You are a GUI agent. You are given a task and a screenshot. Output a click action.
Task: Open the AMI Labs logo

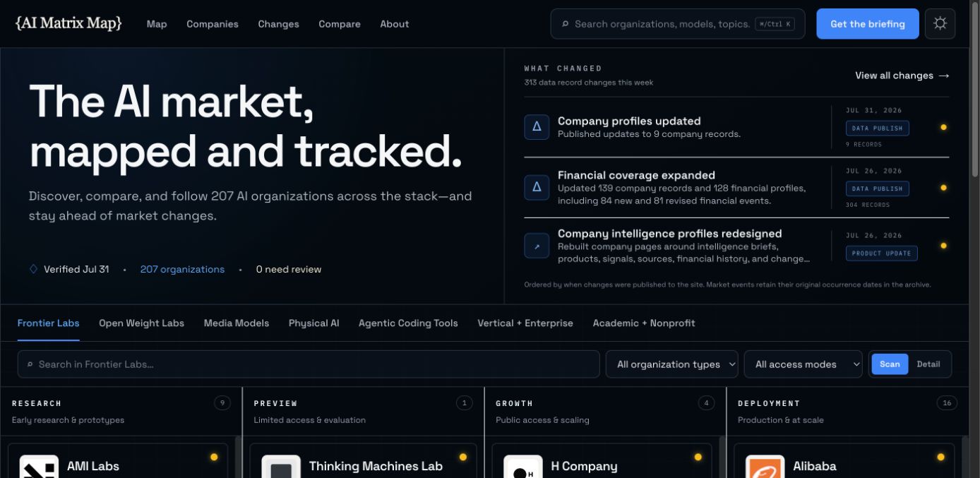click(x=39, y=467)
